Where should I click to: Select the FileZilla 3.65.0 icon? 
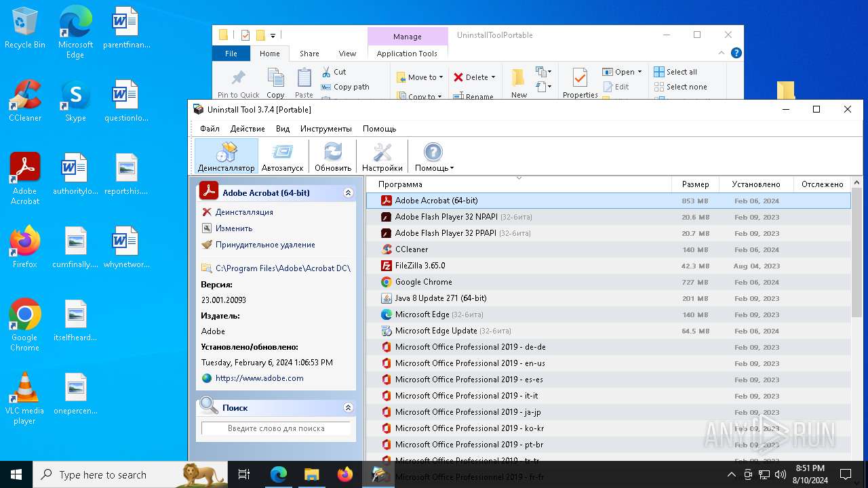click(387, 266)
